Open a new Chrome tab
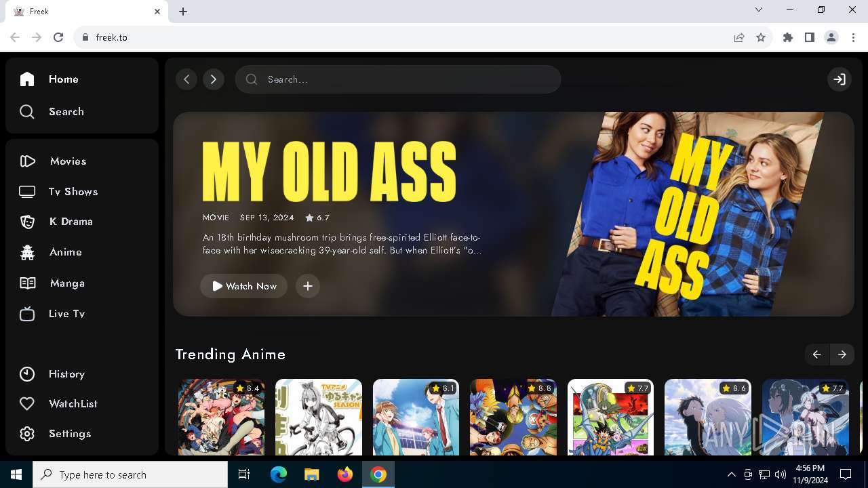 [x=183, y=12]
